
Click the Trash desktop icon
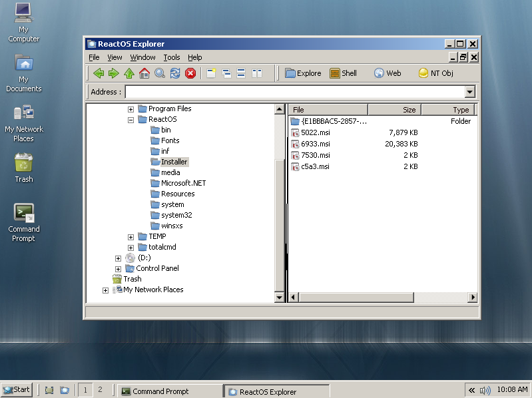[24, 168]
